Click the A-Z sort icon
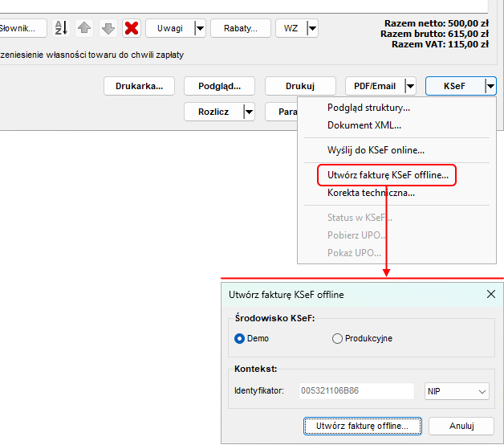Image resolution: width=504 pixels, height=445 pixels. [x=61, y=29]
